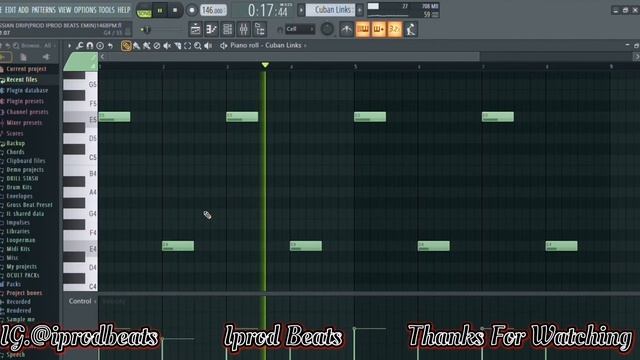Expand Plugin database folder
The height and width of the screenshot is (360, 640).
27,90
